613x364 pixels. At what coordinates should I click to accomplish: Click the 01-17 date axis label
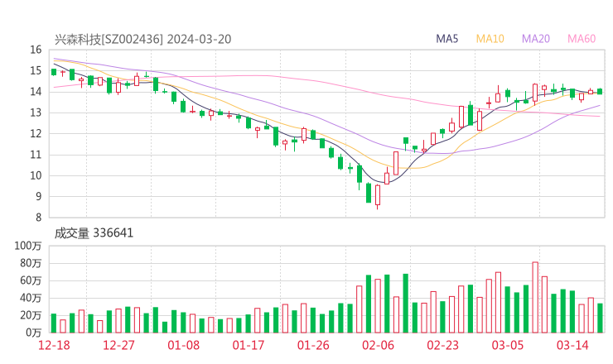249,345
